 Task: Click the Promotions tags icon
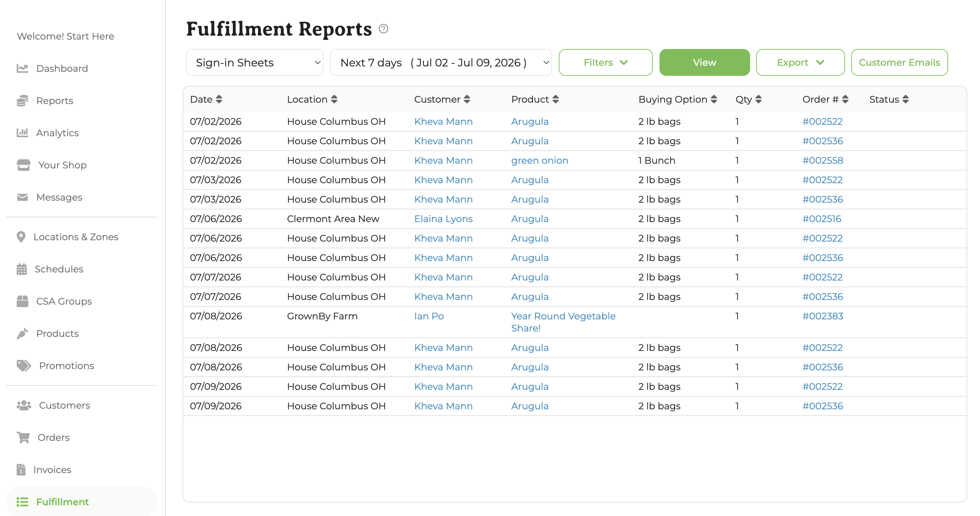[23, 366]
